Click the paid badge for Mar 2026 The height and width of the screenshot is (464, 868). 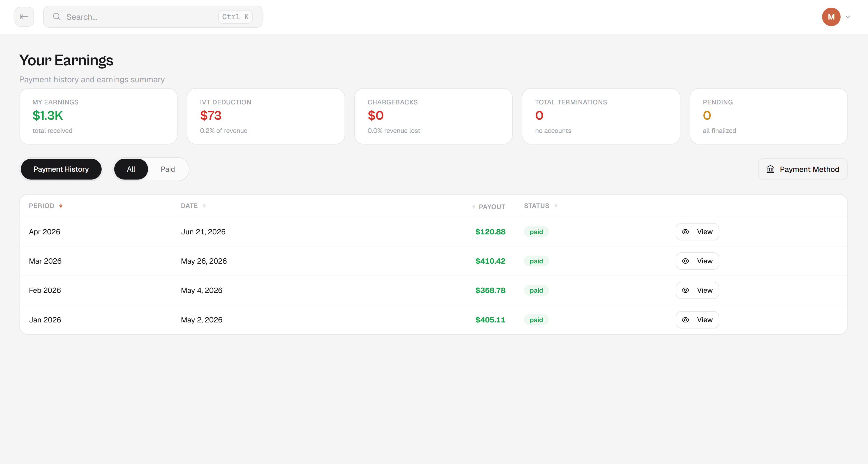(x=536, y=261)
